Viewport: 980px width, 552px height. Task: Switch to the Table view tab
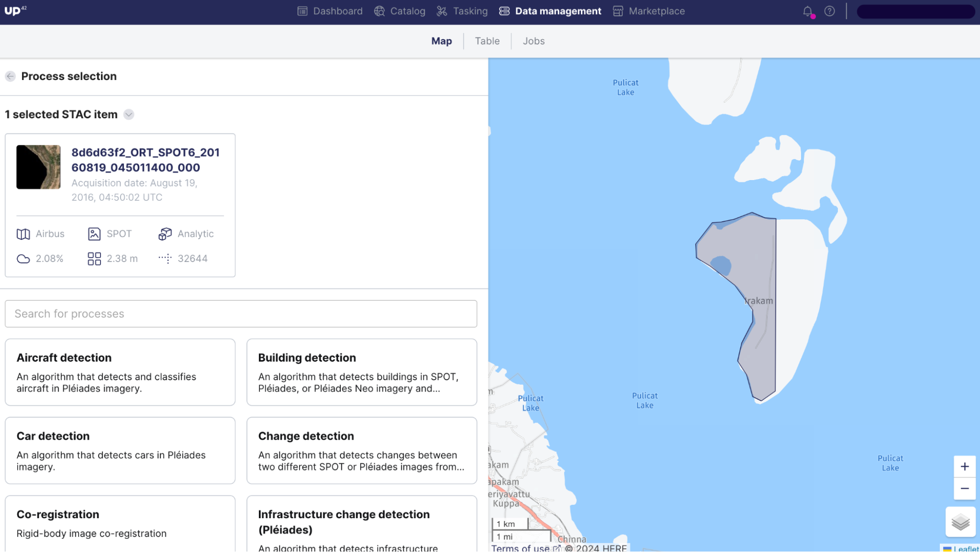(x=487, y=40)
